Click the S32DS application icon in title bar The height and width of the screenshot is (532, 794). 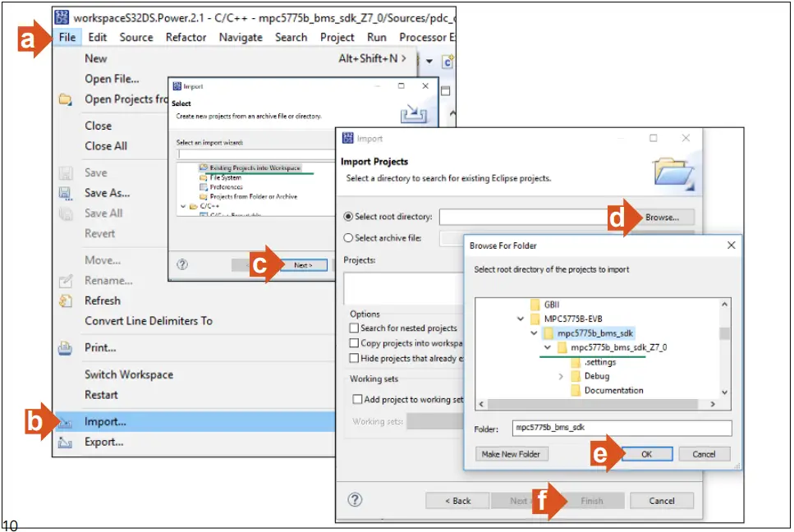(62, 18)
